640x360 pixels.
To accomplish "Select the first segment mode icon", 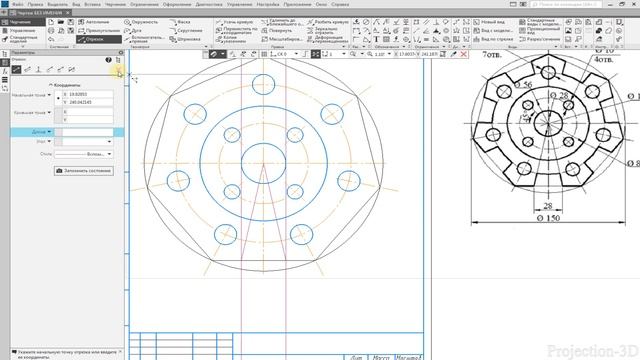I will tap(16, 69).
